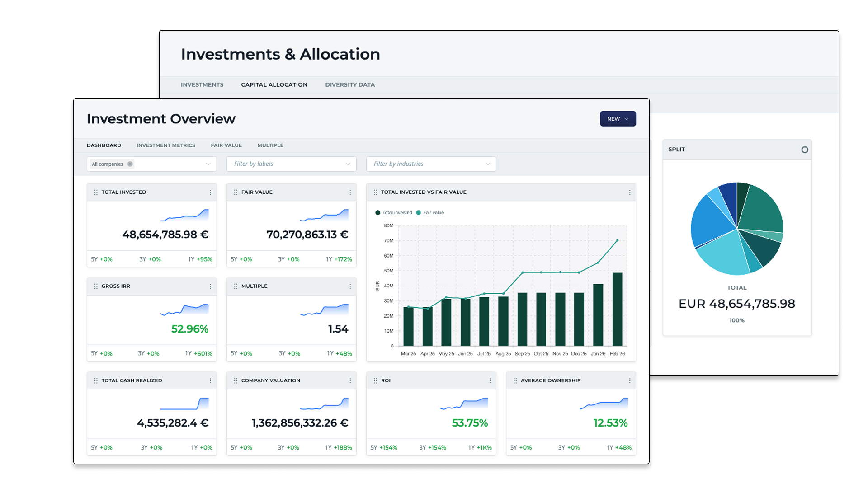Grab the Multiple card drag handle
The image size is (868, 488).
click(236, 286)
